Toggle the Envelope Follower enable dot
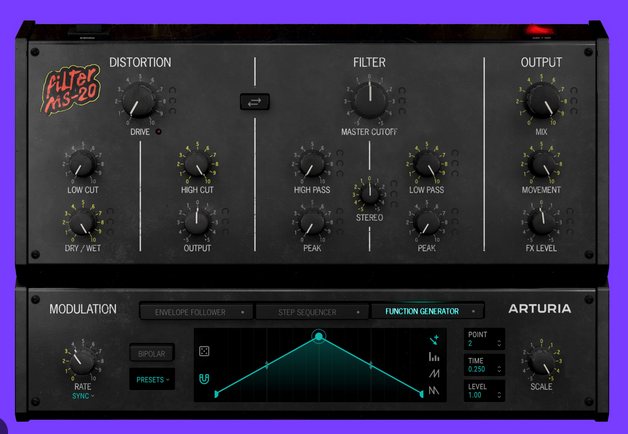Viewport: 628px width, 434px height. pos(243,312)
